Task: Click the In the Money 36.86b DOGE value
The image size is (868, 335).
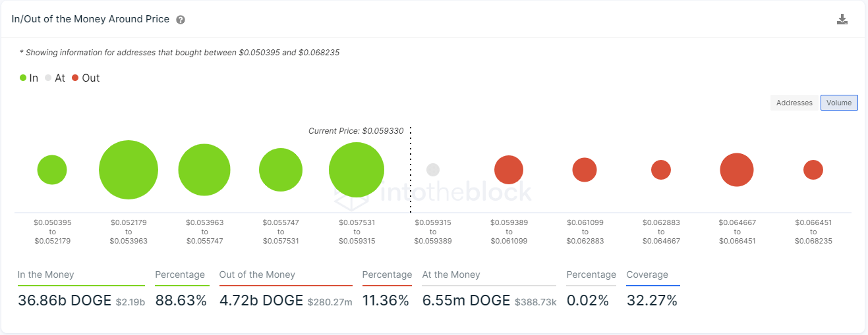Action: (x=65, y=301)
